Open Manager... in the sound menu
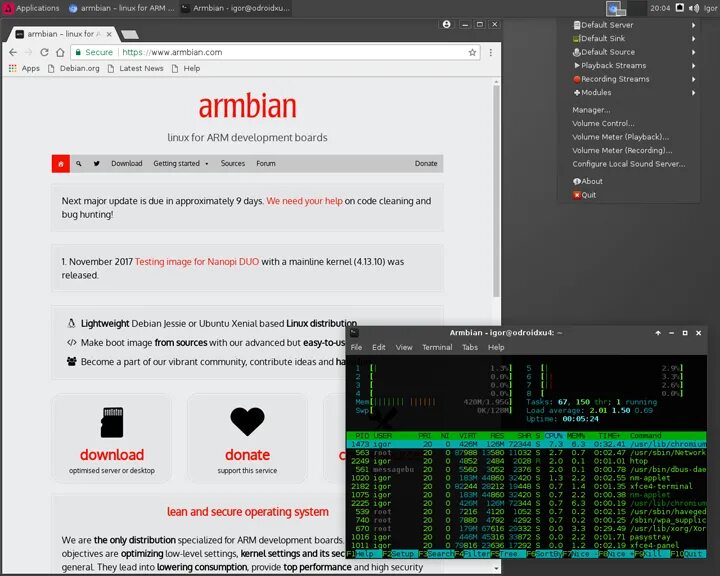720x576 pixels. point(629,110)
